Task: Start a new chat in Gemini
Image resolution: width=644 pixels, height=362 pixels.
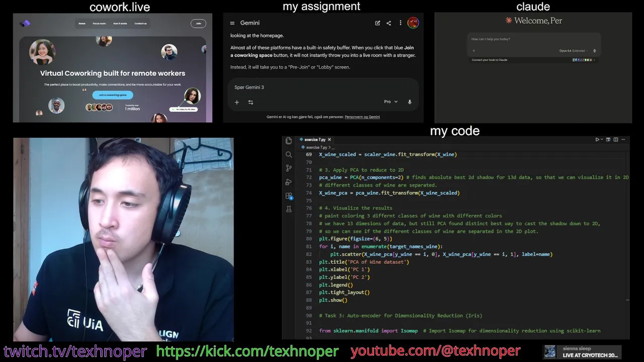Action: [377, 23]
